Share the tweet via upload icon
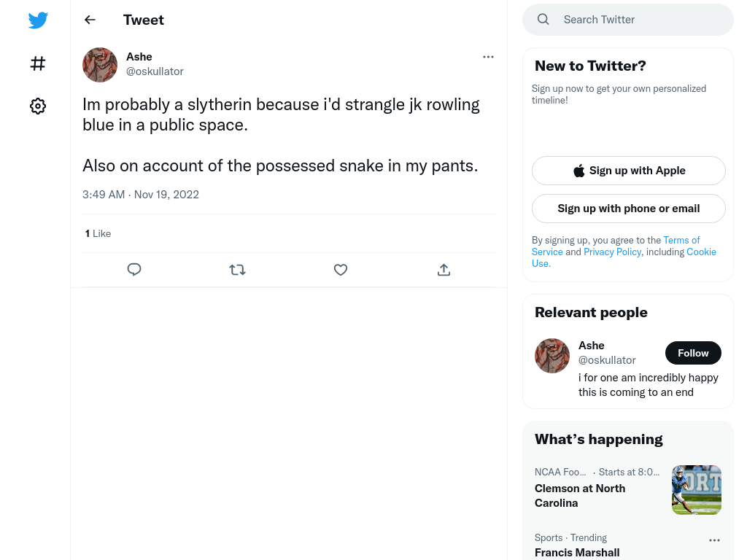The width and height of the screenshot is (747, 560). pyautogui.click(x=444, y=270)
